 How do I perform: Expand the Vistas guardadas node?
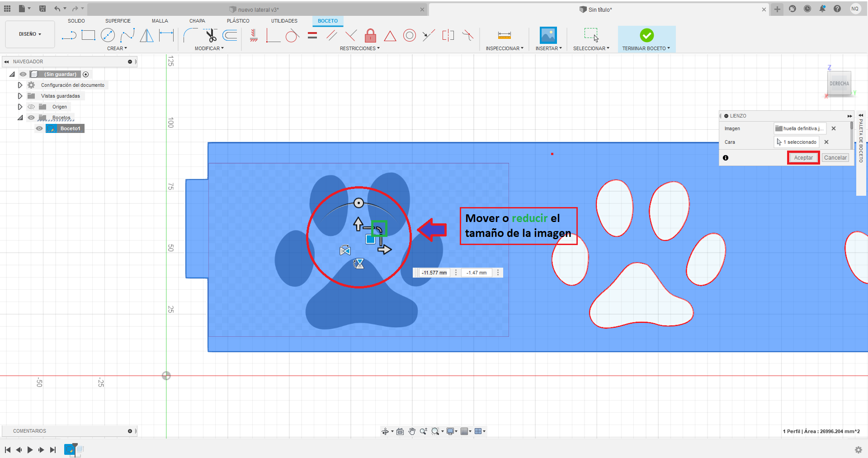point(20,96)
